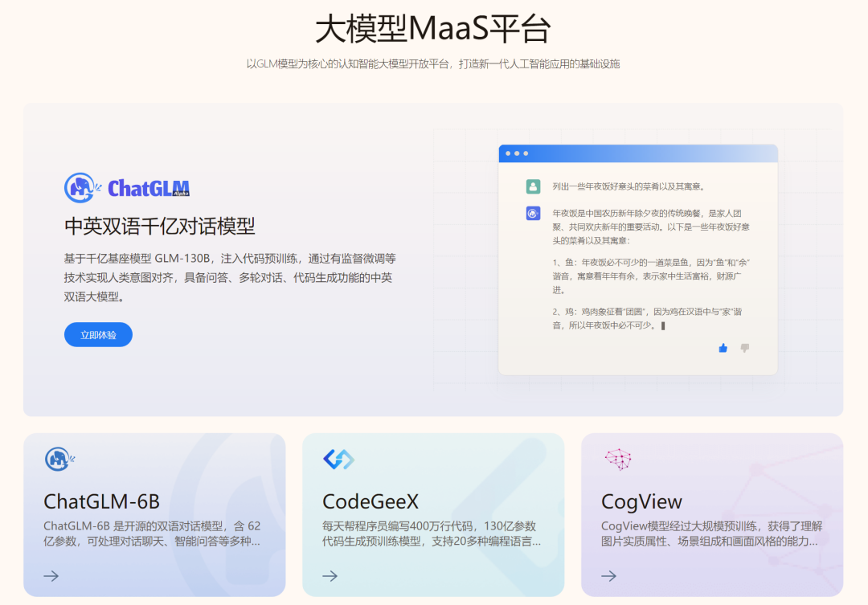
Task: Click the CodeGeeX description about 400万行代码
Action: click(432, 533)
